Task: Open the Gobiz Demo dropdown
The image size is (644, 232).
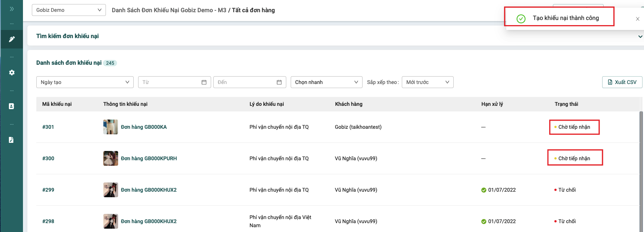Action: (x=69, y=10)
